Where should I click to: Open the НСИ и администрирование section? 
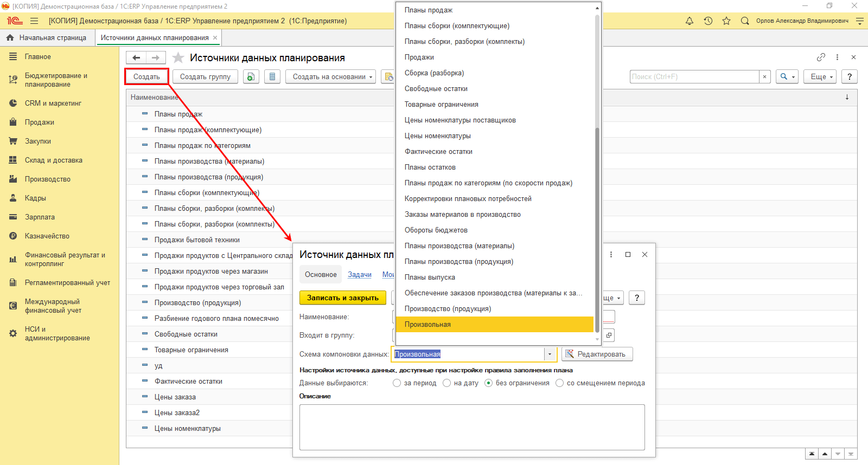[x=60, y=333]
